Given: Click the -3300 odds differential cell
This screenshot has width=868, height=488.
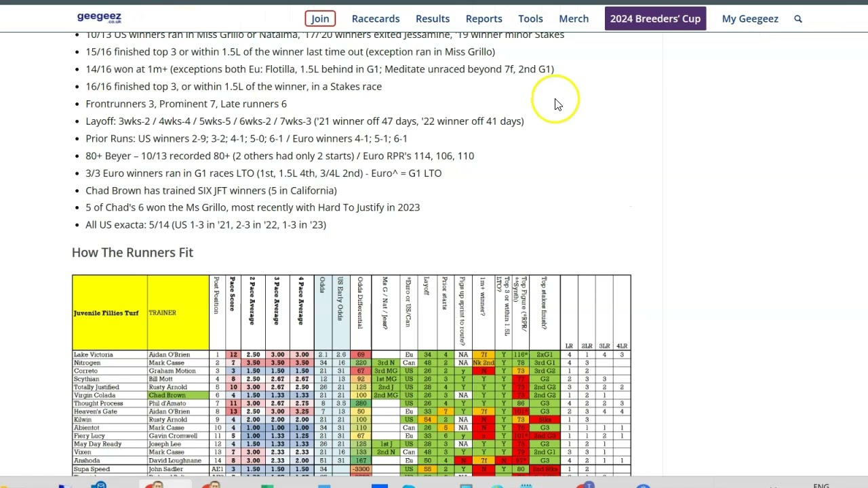Looking at the screenshot, I should click(x=361, y=469).
